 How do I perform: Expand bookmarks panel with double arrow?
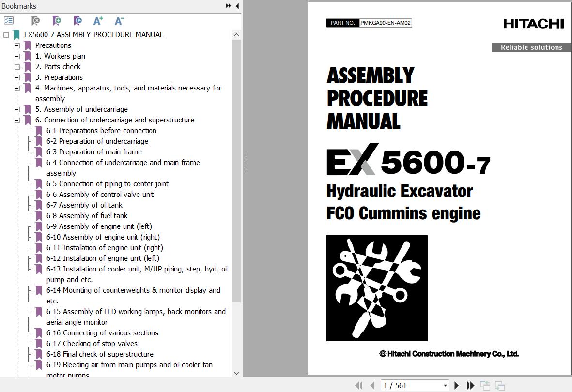228,6
